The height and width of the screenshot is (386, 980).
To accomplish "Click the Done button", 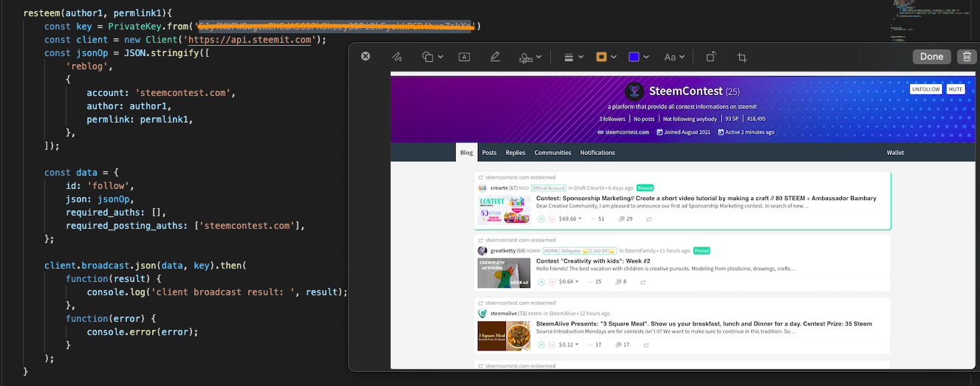I will pyautogui.click(x=931, y=57).
